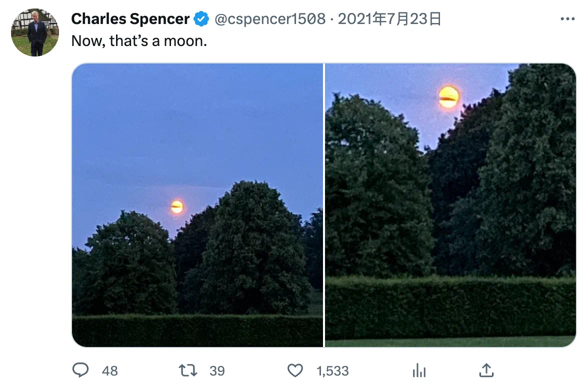Click the 48 replies count

pos(110,371)
